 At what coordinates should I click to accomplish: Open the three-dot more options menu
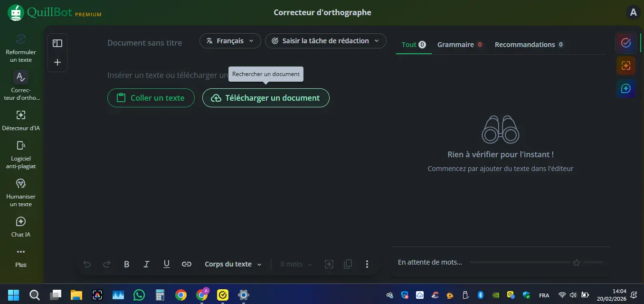(x=367, y=264)
